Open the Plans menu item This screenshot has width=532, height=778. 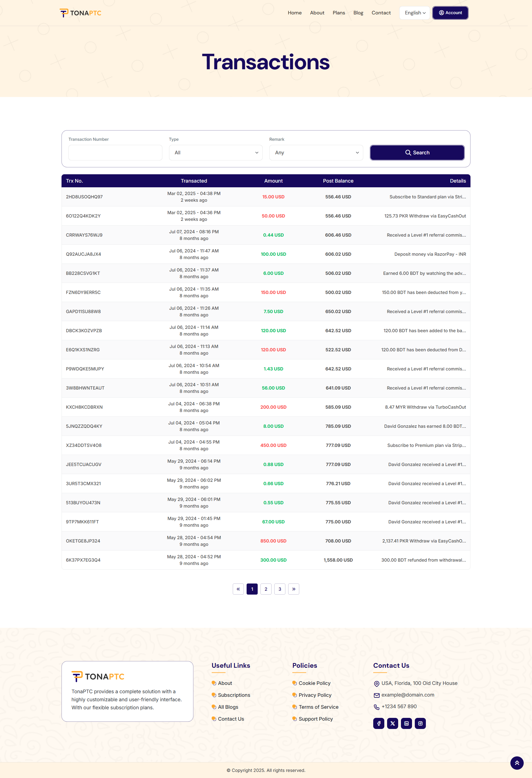tap(339, 13)
